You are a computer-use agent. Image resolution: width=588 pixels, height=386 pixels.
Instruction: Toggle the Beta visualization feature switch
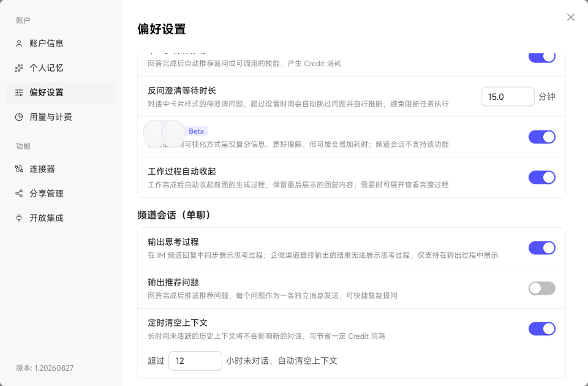click(542, 137)
